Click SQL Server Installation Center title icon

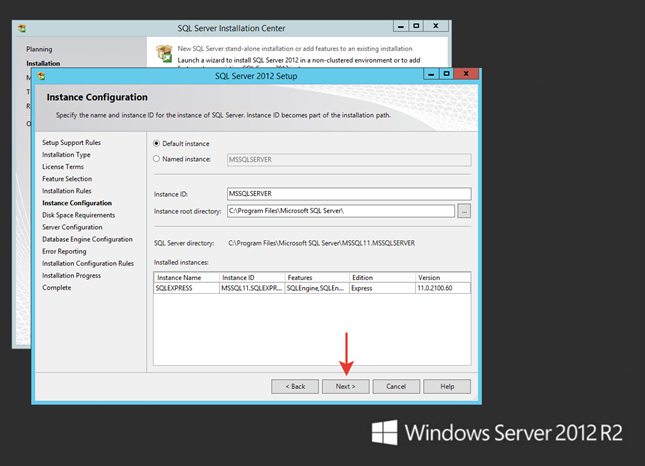click(22, 28)
